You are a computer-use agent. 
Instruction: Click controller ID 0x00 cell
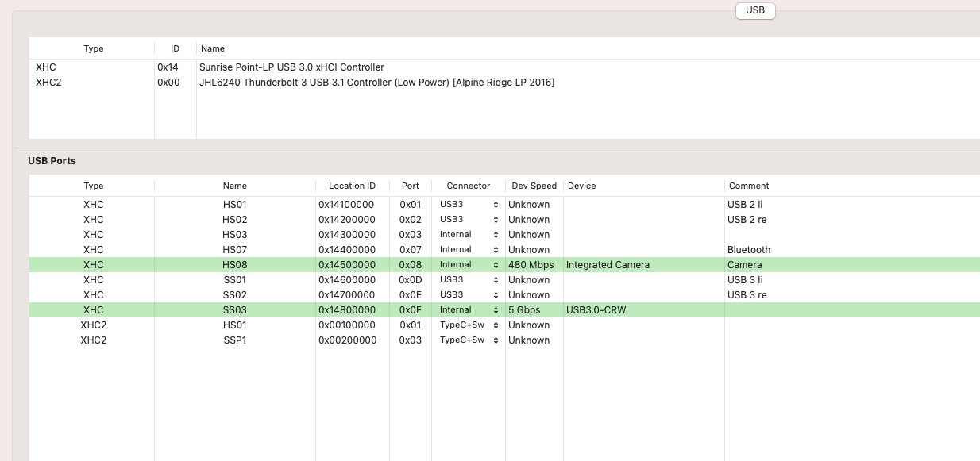pos(168,83)
